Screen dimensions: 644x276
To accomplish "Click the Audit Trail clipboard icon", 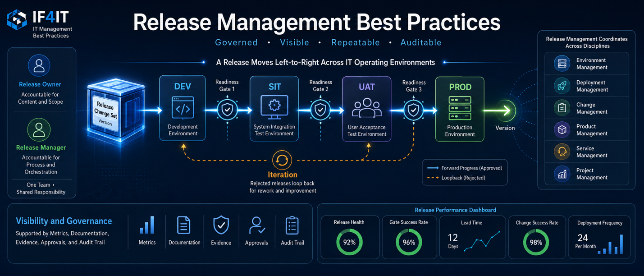I will point(292,225).
